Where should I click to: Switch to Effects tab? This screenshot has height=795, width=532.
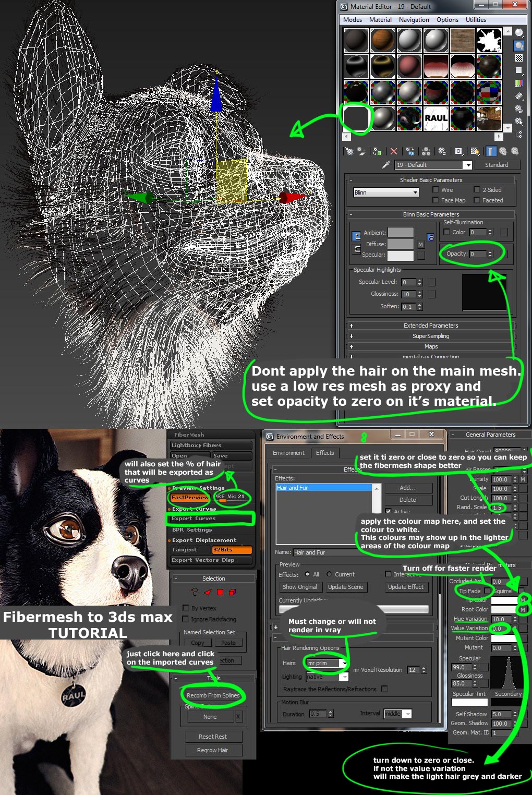coord(325,453)
